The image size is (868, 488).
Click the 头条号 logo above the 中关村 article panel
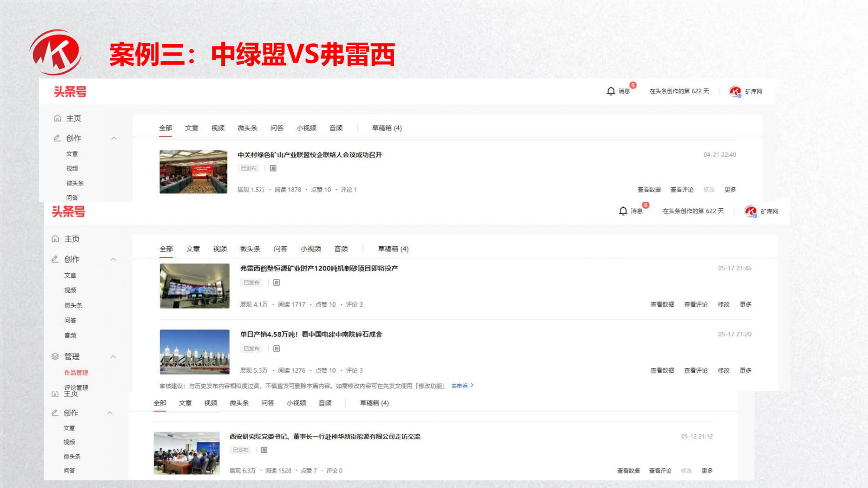point(70,92)
